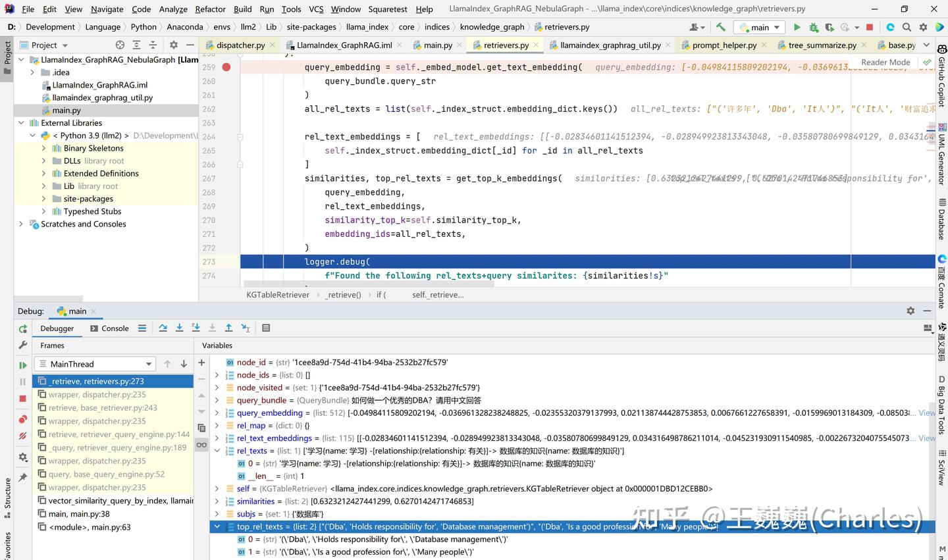Open the Evaluate Expression calculator icon
The height and width of the screenshot is (560, 948).
point(266,328)
